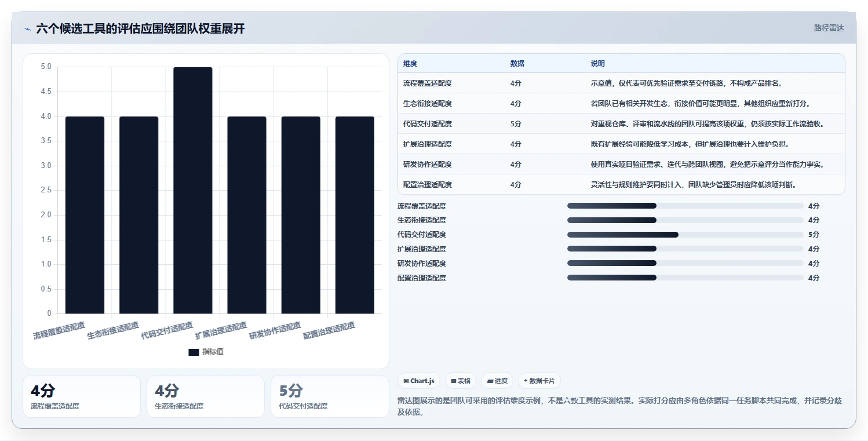Click the 流程覆盖适配度 chart bar
The width and height of the screenshot is (868, 441).
click(85, 215)
